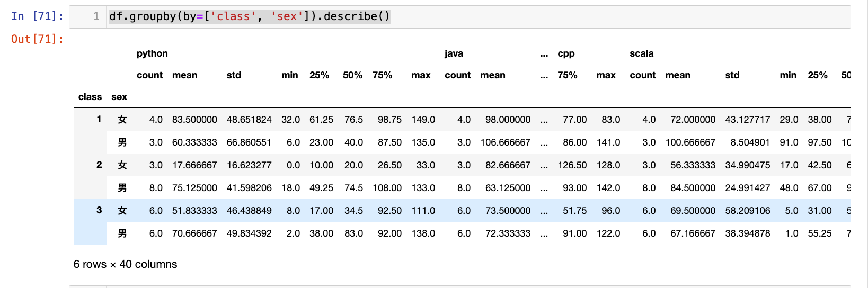This screenshot has width=868, height=288.
Task: Click the mean subheader under java
Action: pos(492,75)
